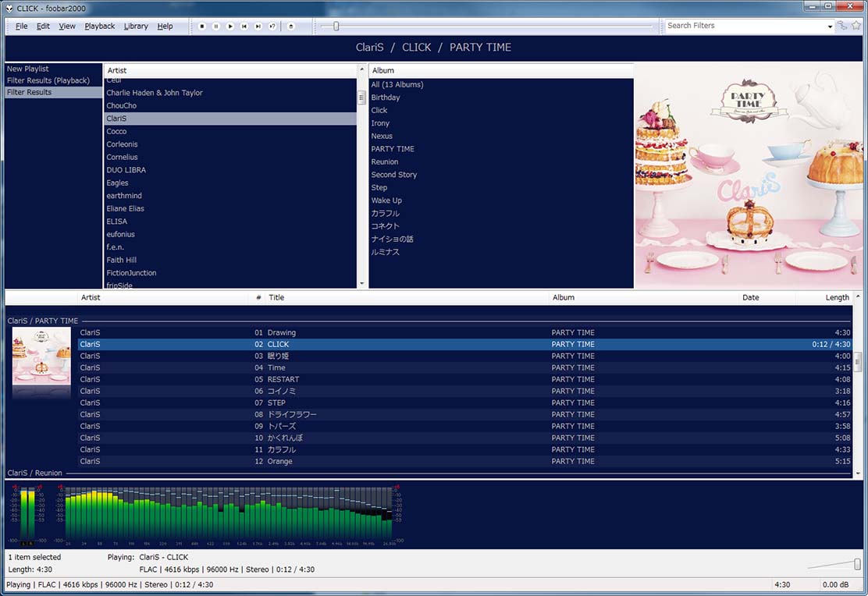Open the Help menu
Screen dimensions: 868x596
tap(165, 26)
